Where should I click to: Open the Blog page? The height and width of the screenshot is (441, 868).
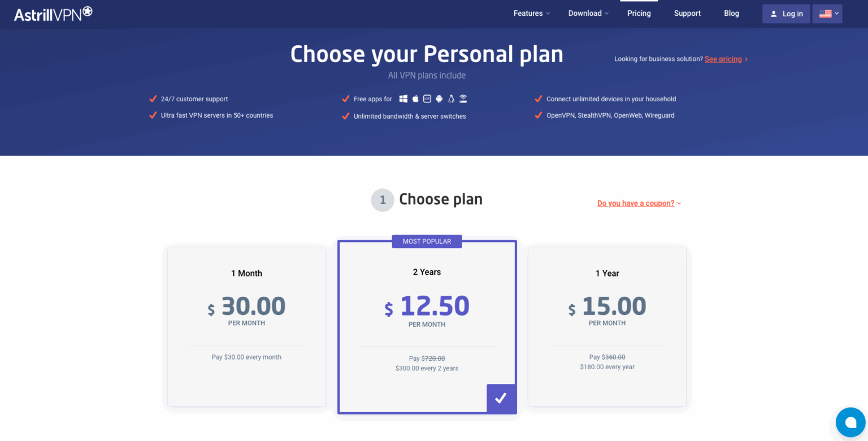(731, 13)
